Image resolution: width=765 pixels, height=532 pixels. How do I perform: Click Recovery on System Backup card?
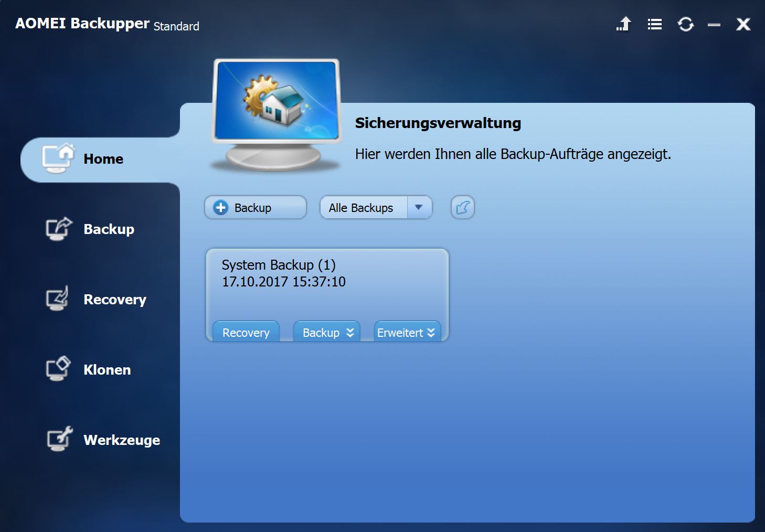click(246, 332)
